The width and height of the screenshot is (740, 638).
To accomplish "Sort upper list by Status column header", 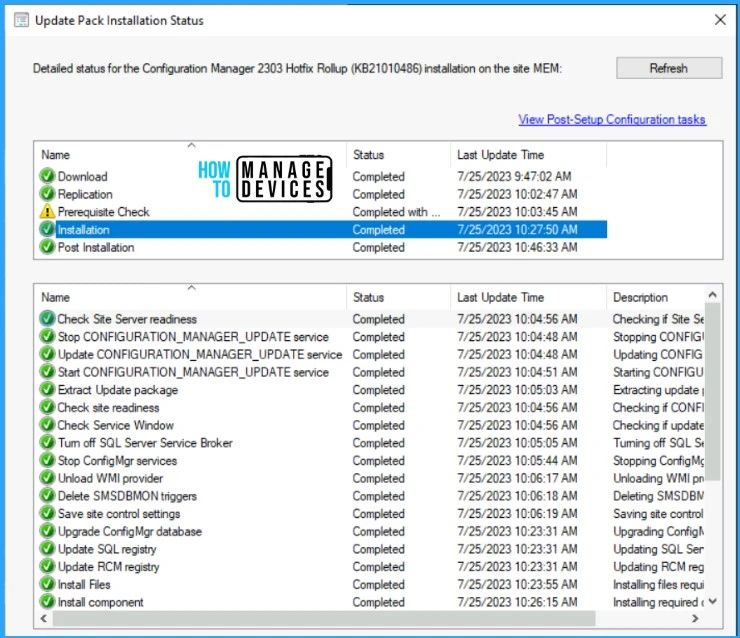I will (x=398, y=155).
